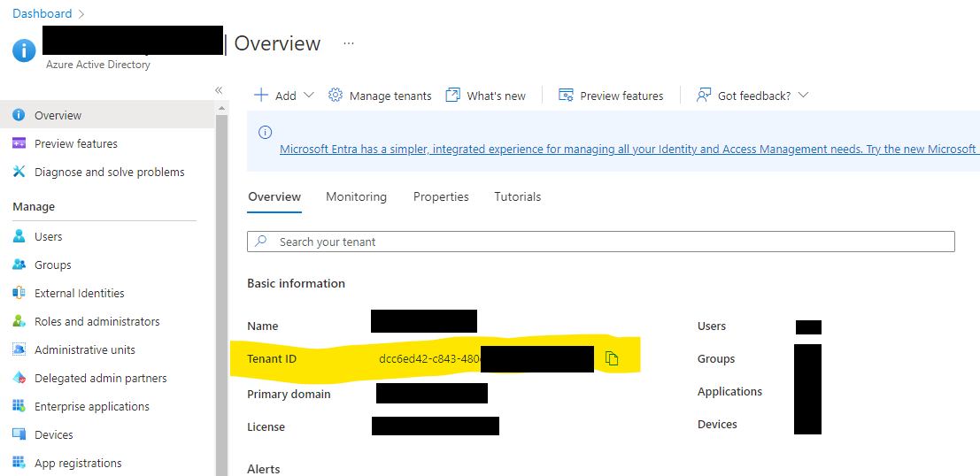Click the Add plus icon

[260, 95]
